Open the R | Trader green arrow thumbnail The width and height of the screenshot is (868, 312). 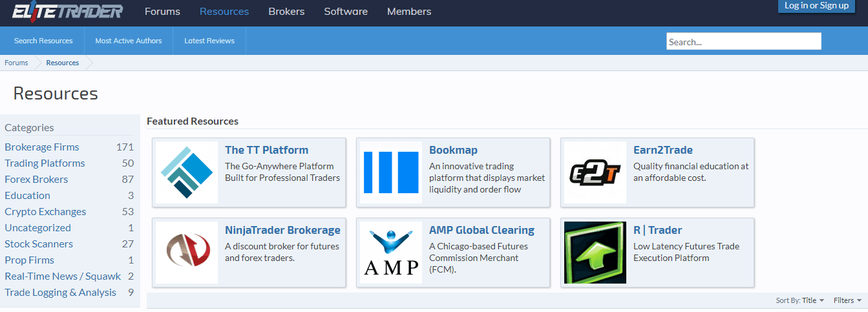point(595,253)
